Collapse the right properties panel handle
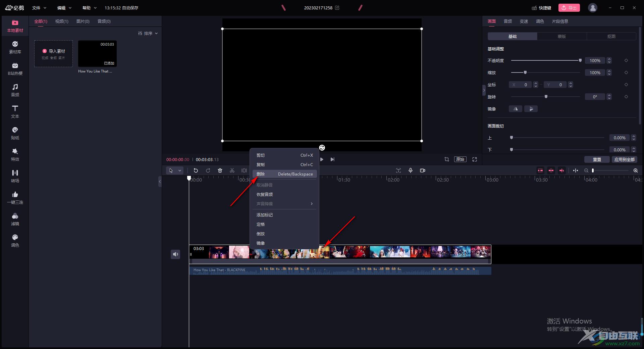Image resolution: width=644 pixels, height=349 pixels. pos(484,90)
